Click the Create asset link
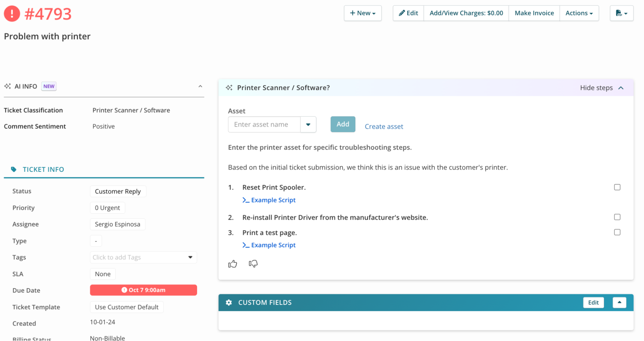The image size is (644, 341). 384,126
